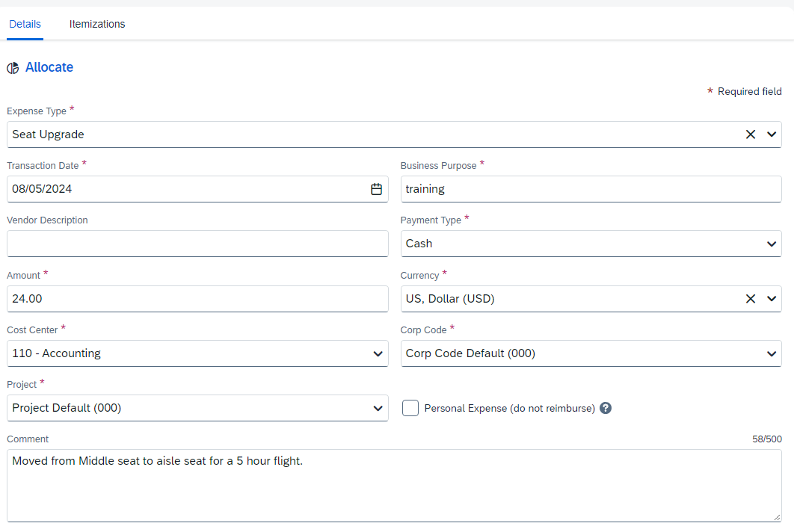Click the Currency label

[x=419, y=276]
